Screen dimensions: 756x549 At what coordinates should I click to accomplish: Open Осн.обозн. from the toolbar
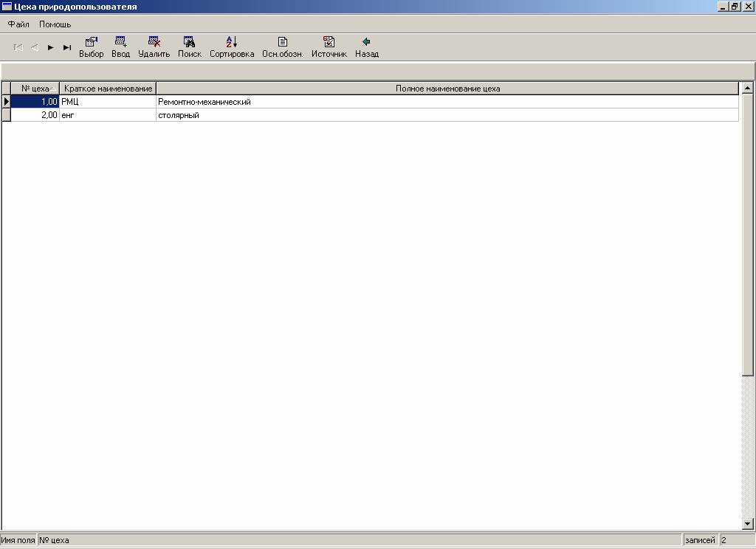point(282,43)
